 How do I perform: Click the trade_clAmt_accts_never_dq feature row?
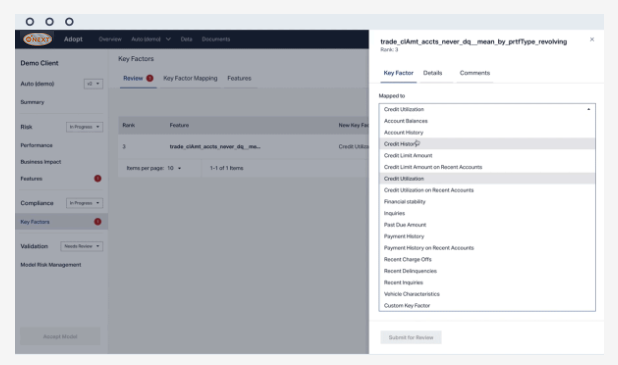(244, 147)
